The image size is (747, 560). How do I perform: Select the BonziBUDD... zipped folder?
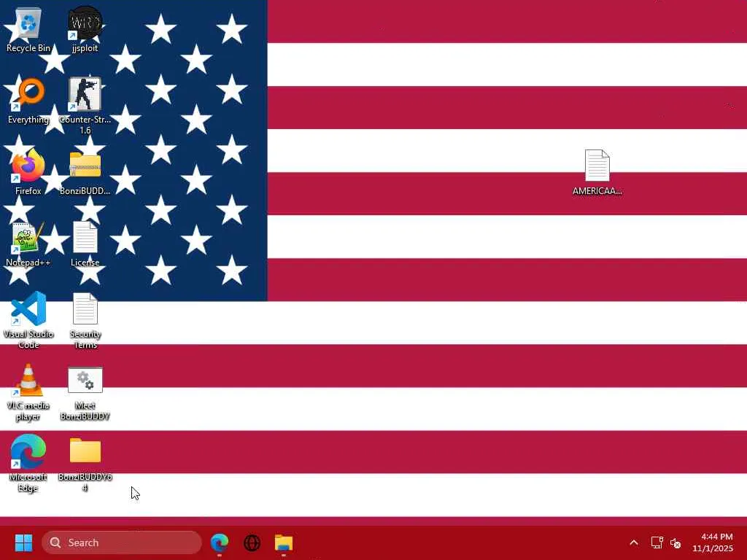point(85,172)
